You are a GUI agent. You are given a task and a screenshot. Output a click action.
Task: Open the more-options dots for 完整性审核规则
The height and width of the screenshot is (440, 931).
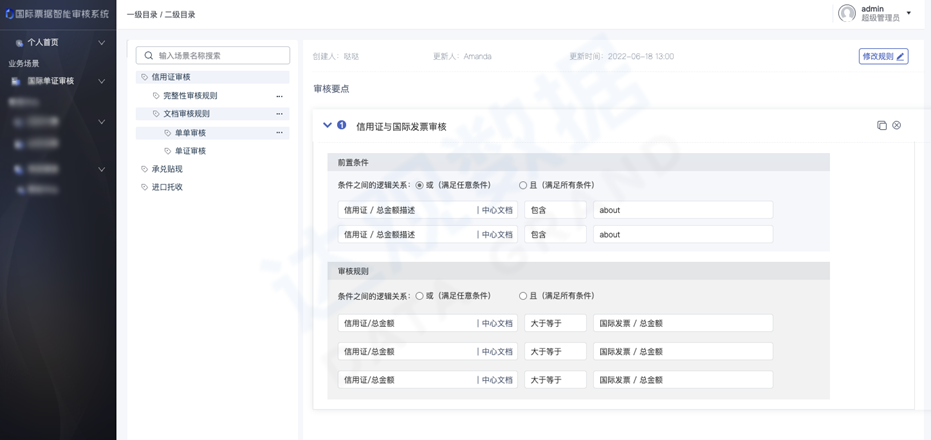tap(279, 96)
